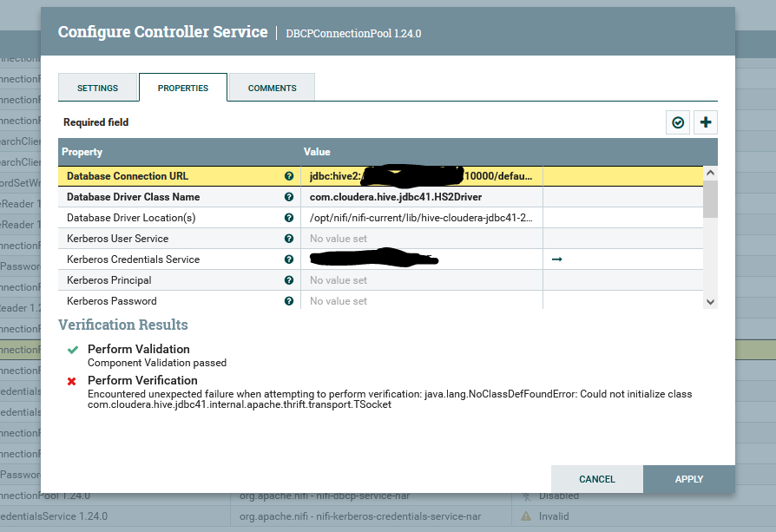Edit the Database Driver Location(s) path value
Screen dimensions: 776x532
pyautogui.click(x=422, y=218)
